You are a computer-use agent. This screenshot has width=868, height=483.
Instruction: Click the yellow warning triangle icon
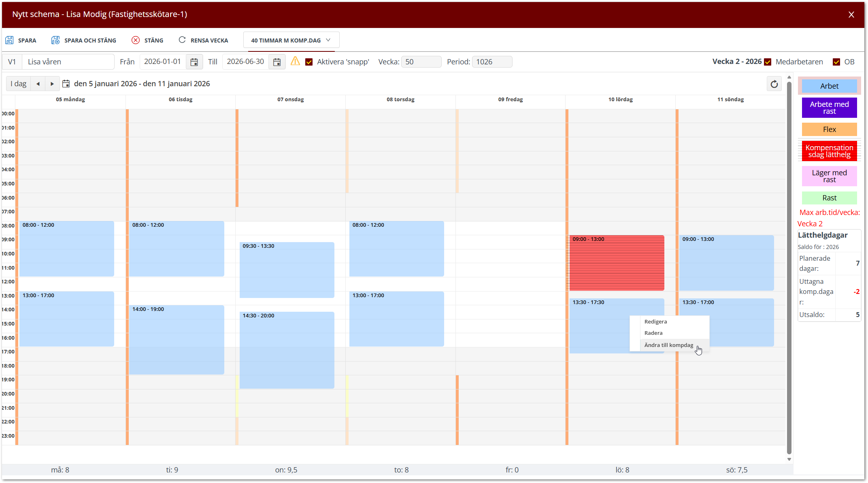click(x=295, y=61)
